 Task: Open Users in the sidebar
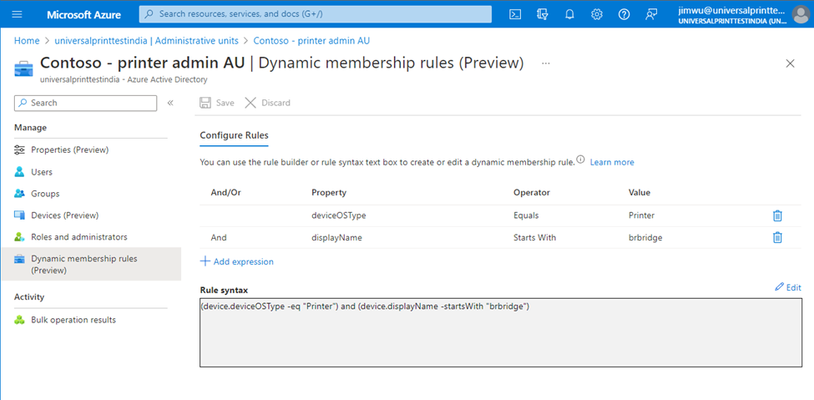(x=42, y=172)
